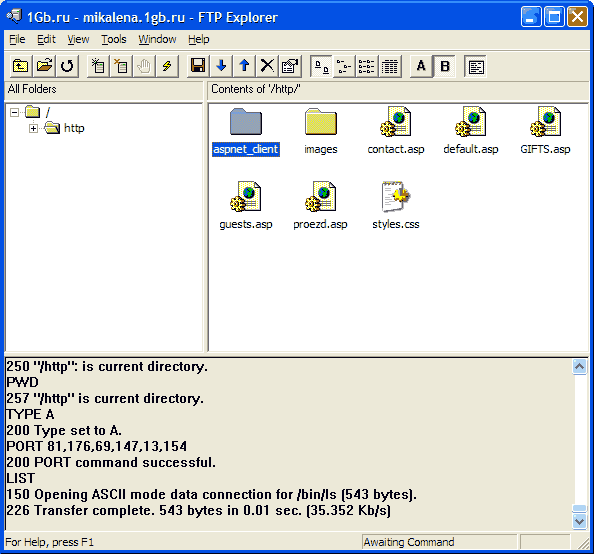Toggle Binary transfer mode button B
594x554 pixels.
click(x=445, y=66)
